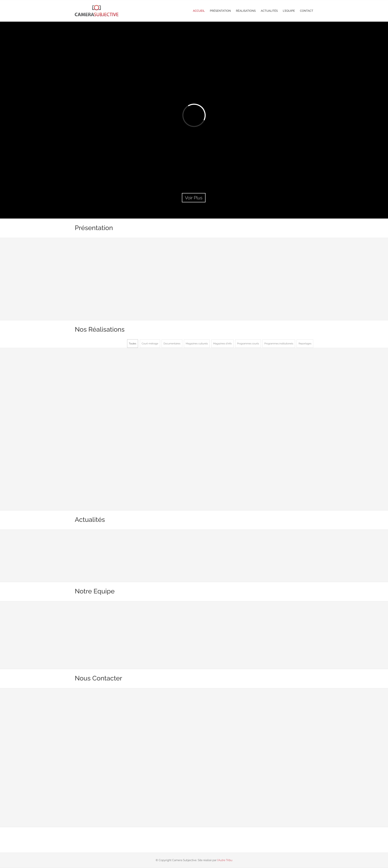Image resolution: width=388 pixels, height=868 pixels.
Task: Filter by Court-métrage
Action: 150,343
